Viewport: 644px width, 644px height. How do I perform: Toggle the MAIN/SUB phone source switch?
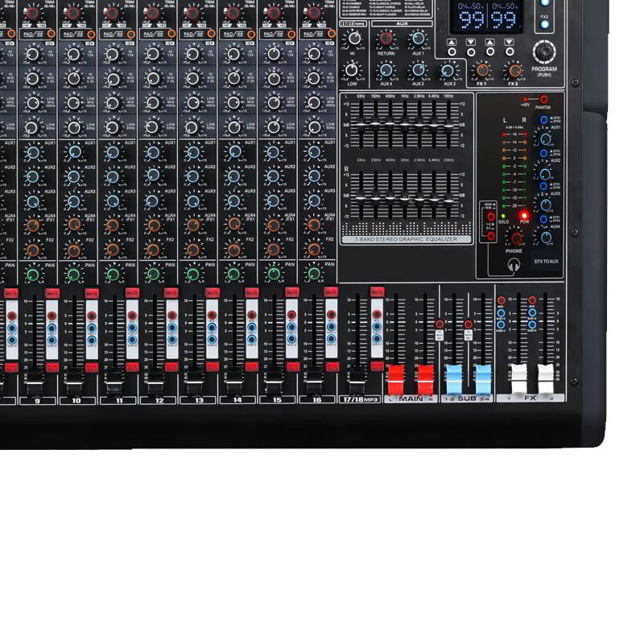pos(491,217)
